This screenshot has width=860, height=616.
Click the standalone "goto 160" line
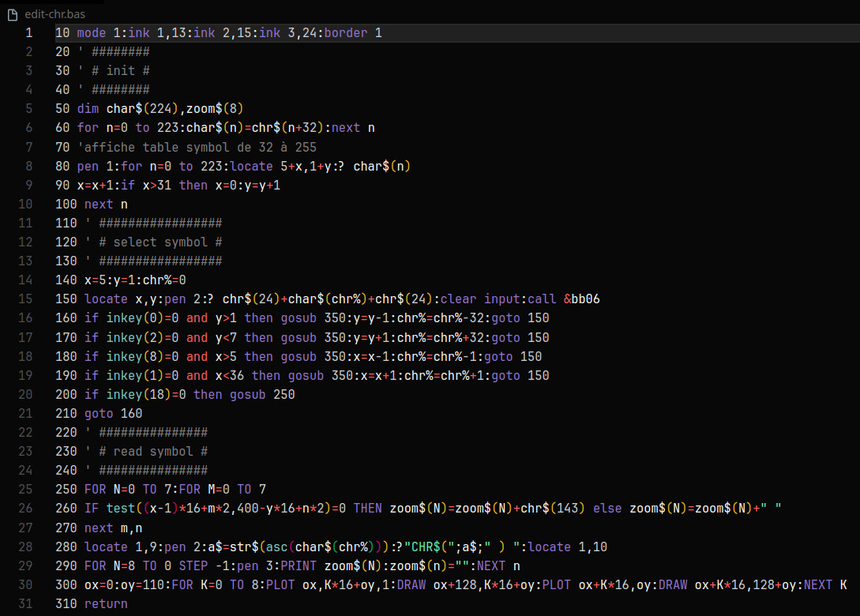click(x=113, y=413)
